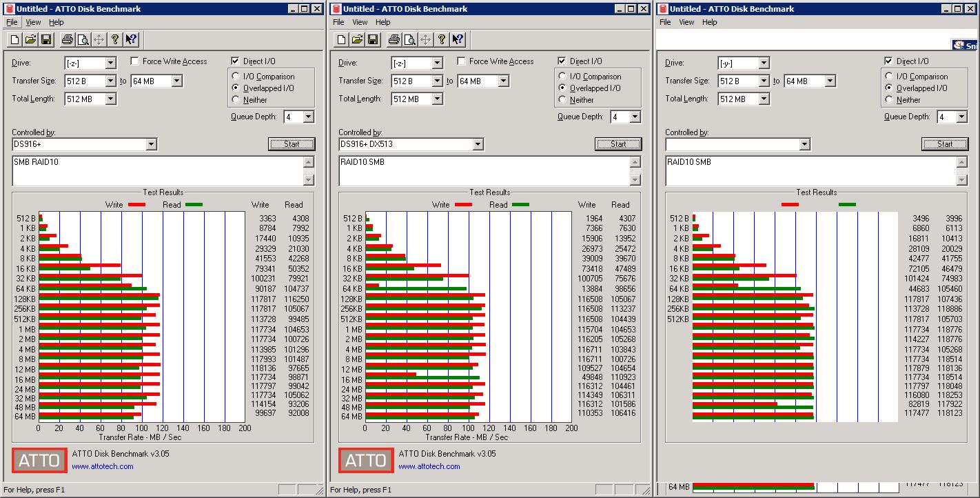The height and width of the screenshot is (498, 980).
Task: Select Overlapped I/O radio in middle DX513 window
Action: [563, 88]
